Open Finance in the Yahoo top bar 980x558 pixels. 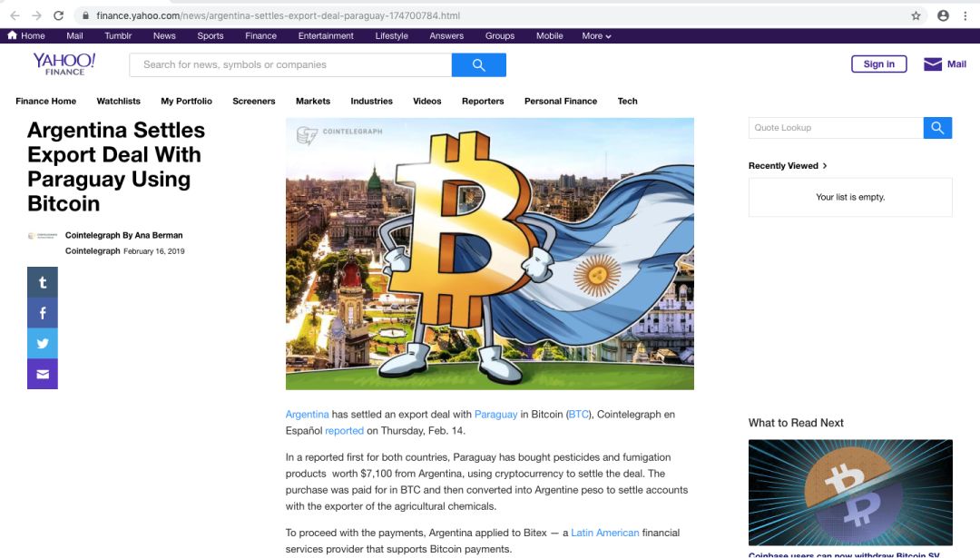coord(260,35)
